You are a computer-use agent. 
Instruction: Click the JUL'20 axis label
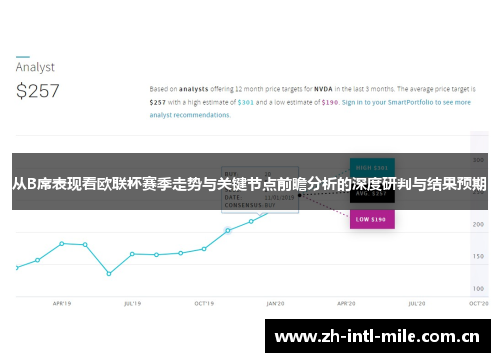417,304
